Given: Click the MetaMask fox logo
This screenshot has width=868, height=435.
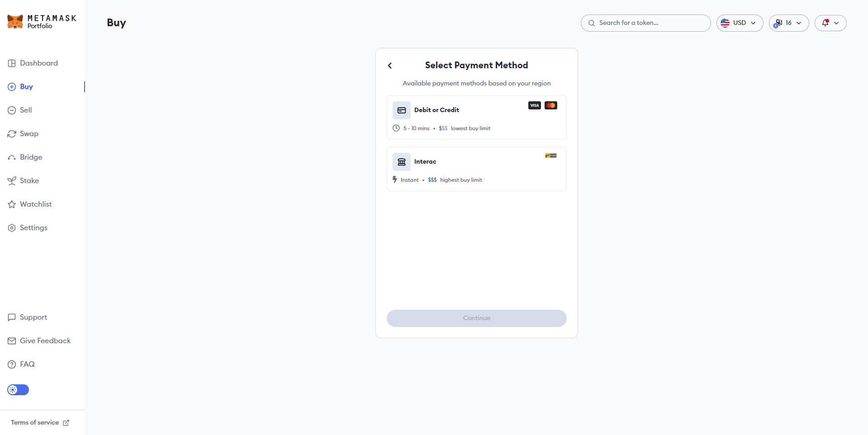Looking at the screenshot, I should 15,22.
